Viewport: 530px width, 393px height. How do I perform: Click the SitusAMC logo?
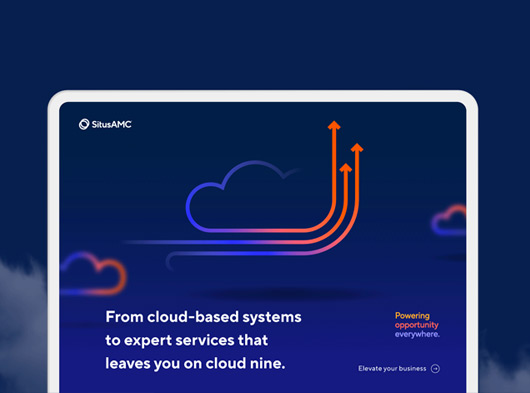(105, 124)
